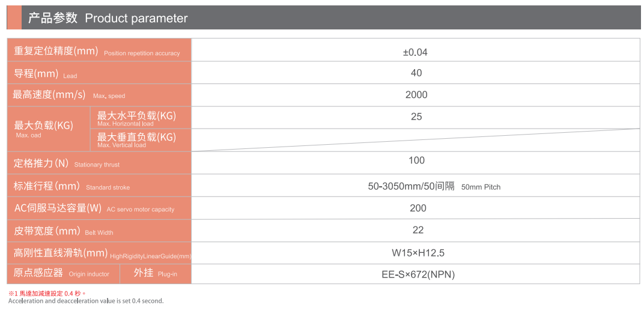Select the Max. Horizontal load label
The width and height of the screenshot is (644, 313).
pos(140,118)
